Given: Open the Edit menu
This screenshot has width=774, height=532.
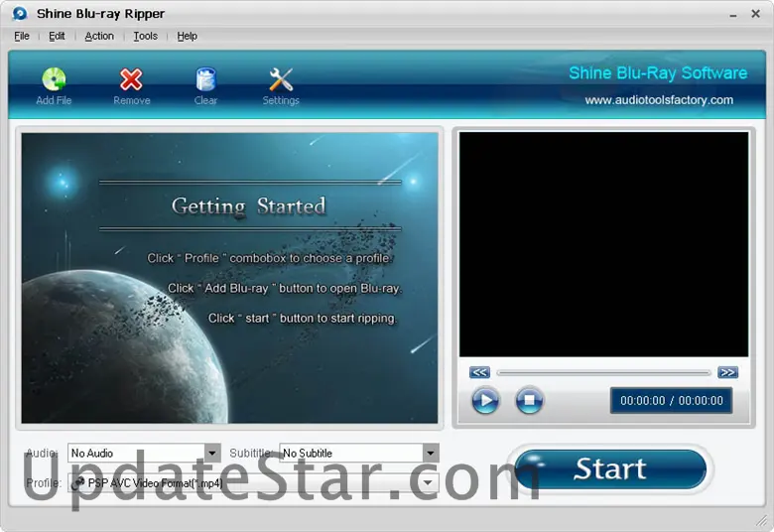Looking at the screenshot, I should tap(57, 36).
